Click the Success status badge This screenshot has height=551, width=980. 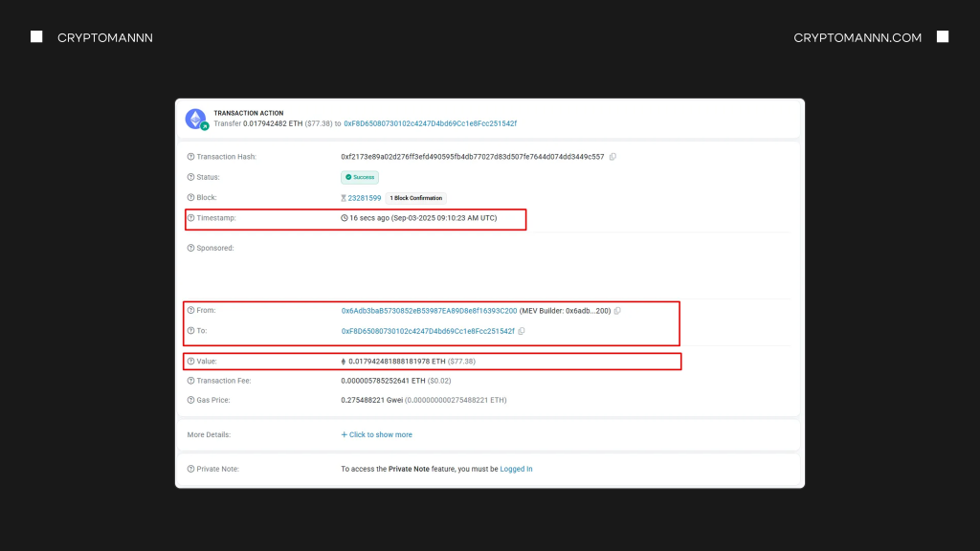360,177
